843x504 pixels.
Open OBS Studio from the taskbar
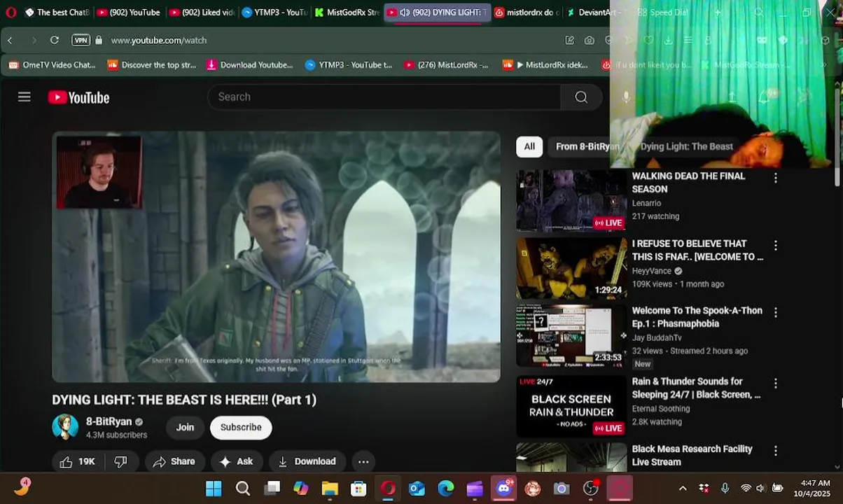coord(591,488)
